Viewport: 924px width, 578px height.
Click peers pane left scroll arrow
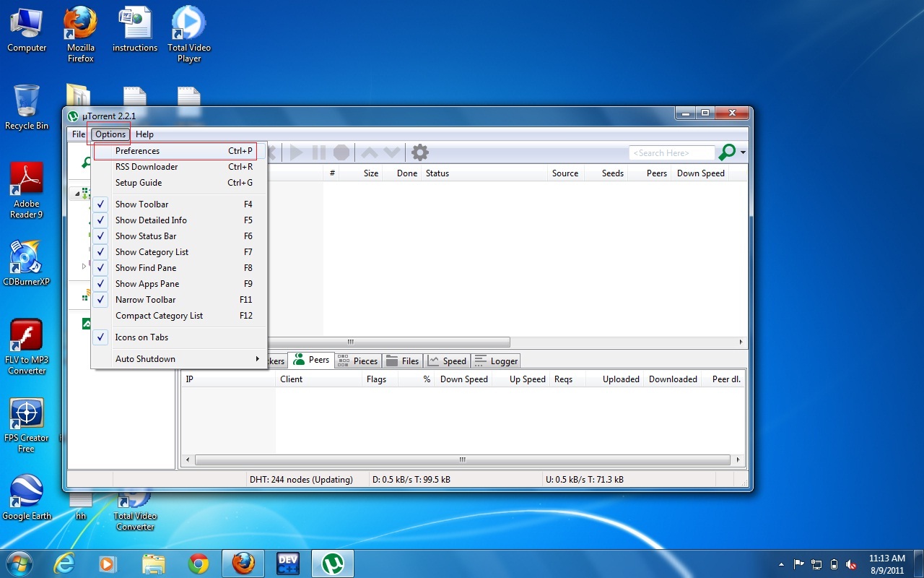tap(188, 460)
